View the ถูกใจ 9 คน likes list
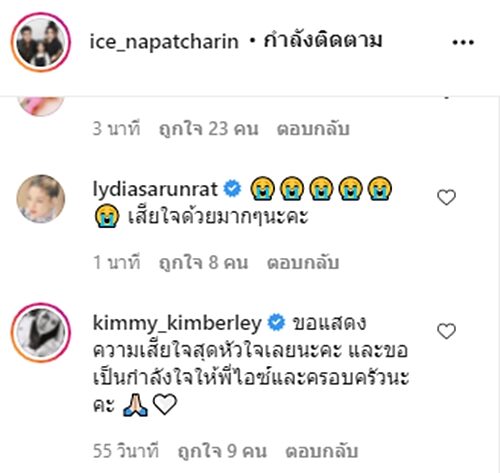Screen dimensions: 500x473 pyautogui.click(x=222, y=451)
